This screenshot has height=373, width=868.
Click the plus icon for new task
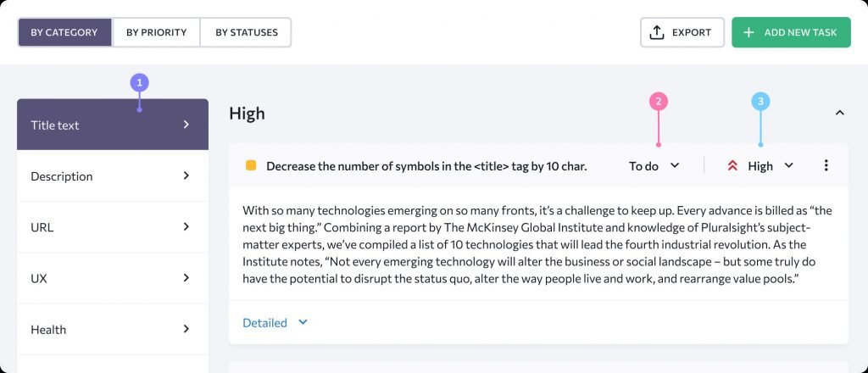748,32
